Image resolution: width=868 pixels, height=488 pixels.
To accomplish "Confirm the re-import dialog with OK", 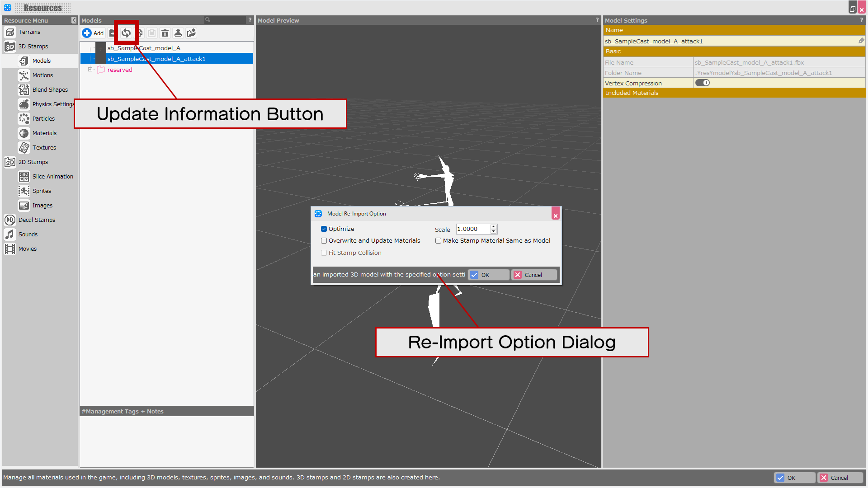I will (488, 275).
